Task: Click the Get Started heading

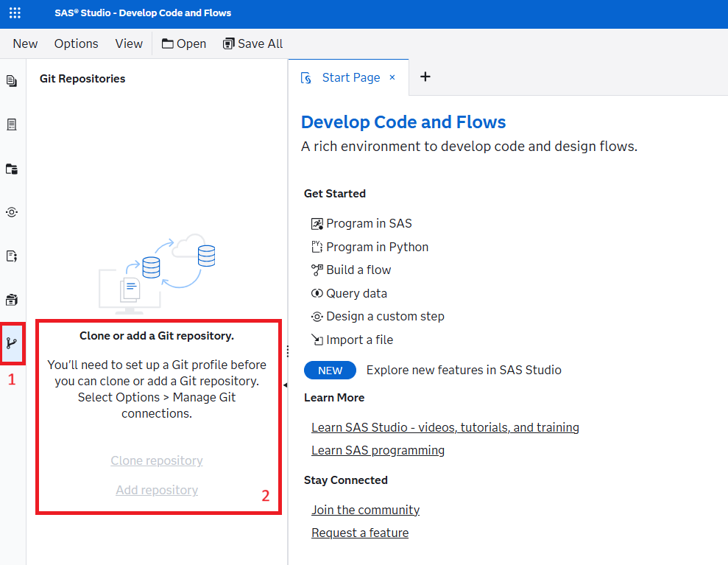Action: point(335,194)
